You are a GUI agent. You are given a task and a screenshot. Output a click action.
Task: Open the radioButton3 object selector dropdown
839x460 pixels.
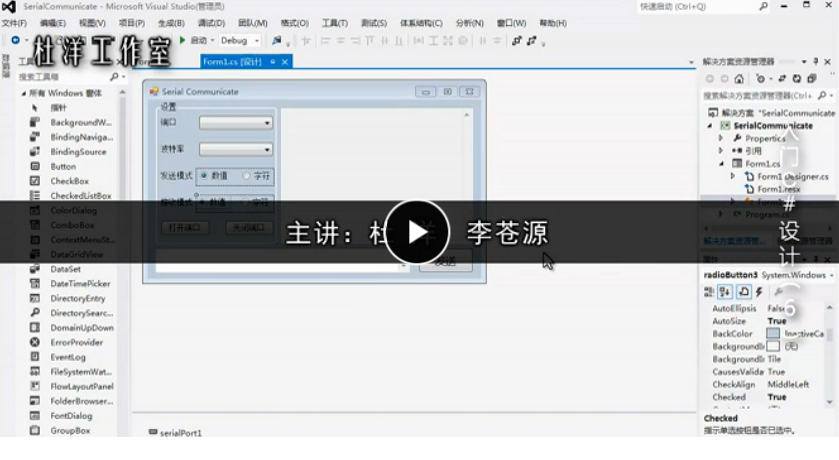tap(832, 275)
